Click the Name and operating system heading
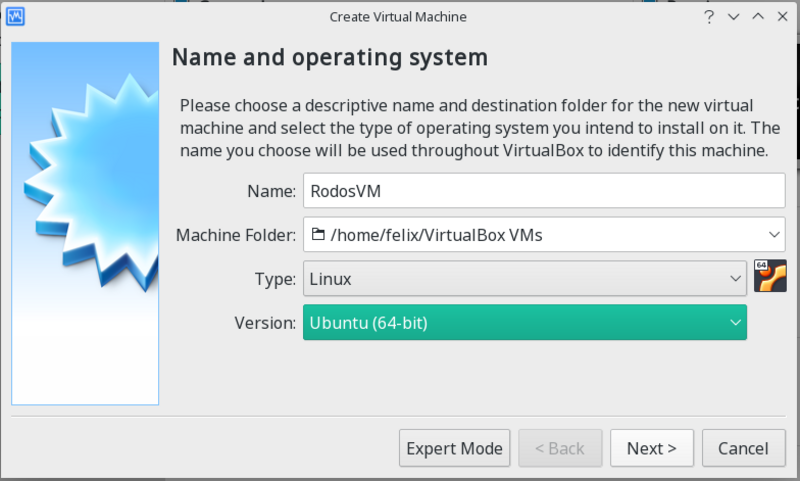 click(330, 57)
